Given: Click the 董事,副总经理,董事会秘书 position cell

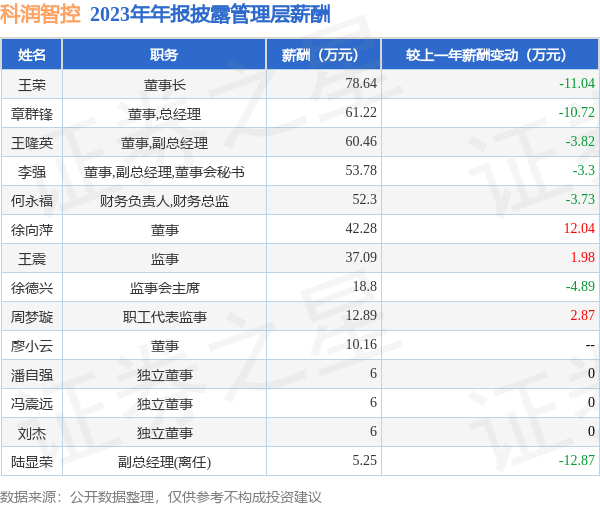Looking at the screenshot, I should 164,172.
